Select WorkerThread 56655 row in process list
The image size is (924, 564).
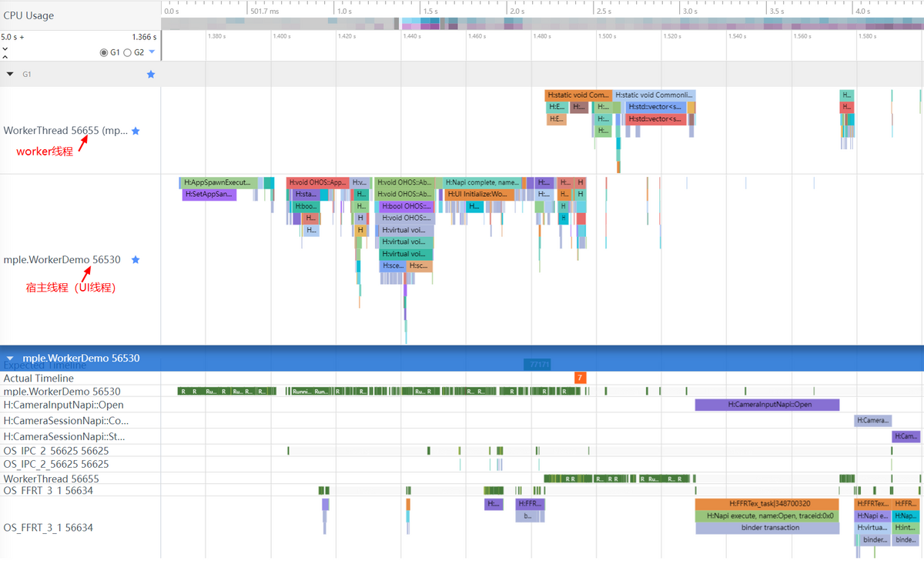51,479
